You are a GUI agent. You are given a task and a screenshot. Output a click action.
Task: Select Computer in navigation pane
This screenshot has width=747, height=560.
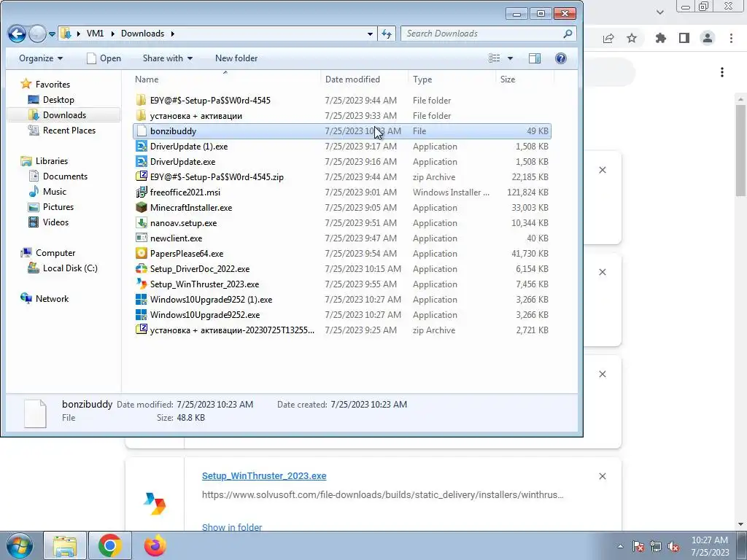[x=55, y=253]
